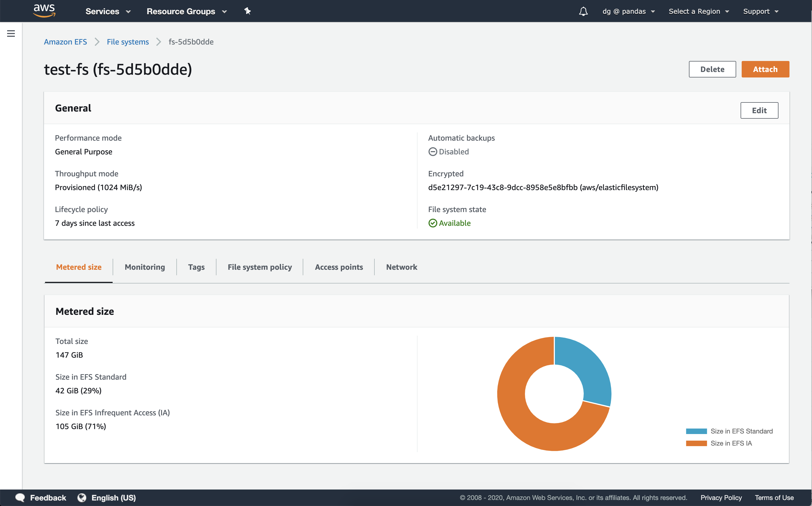Open the notifications bell icon
The height and width of the screenshot is (506, 812).
coord(583,11)
